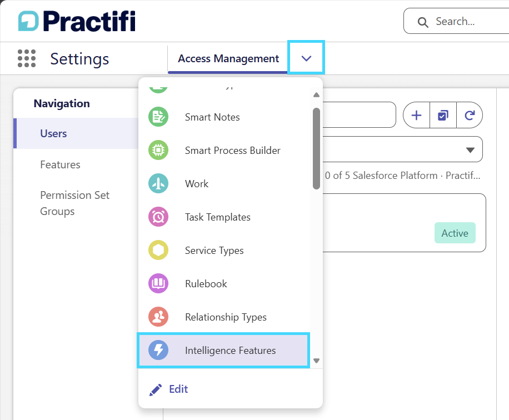
Task: Click the Active status badge
Action: [455, 233]
